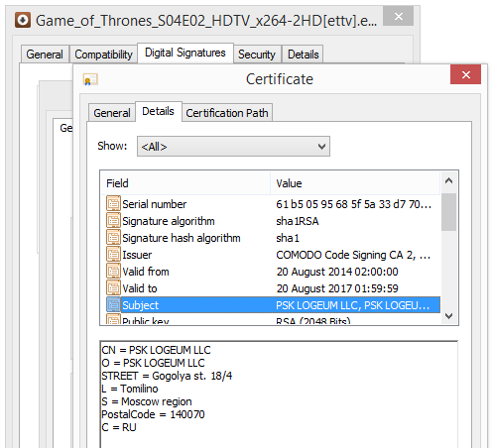492x448 pixels.
Task: Switch to the Compatibility properties tab
Action: click(x=103, y=55)
